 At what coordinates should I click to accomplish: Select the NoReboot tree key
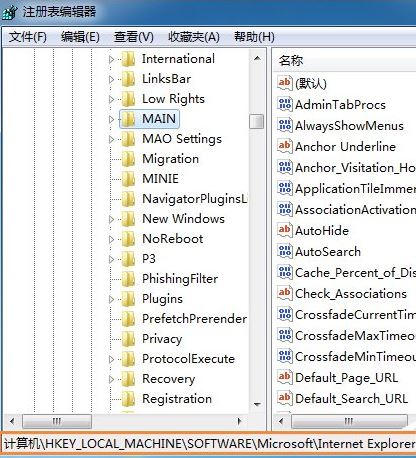click(x=173, y=239)
